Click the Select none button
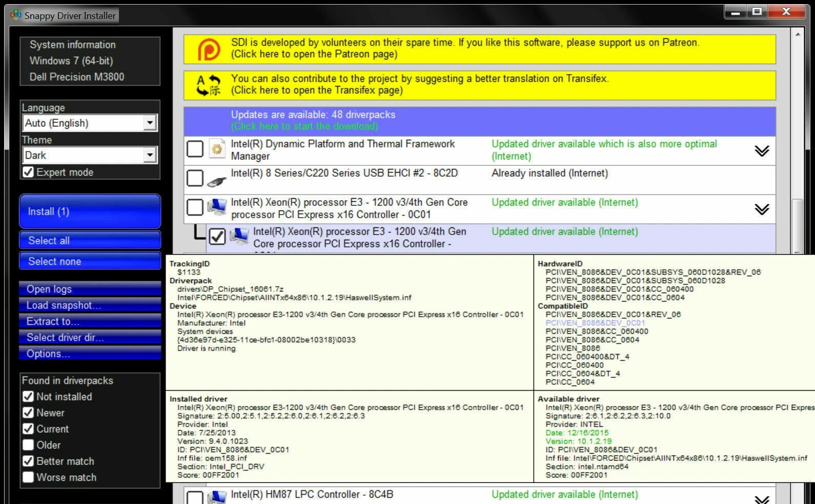Image resolution: width=815 pixels, height=504 pixels. tap(90, 261)
